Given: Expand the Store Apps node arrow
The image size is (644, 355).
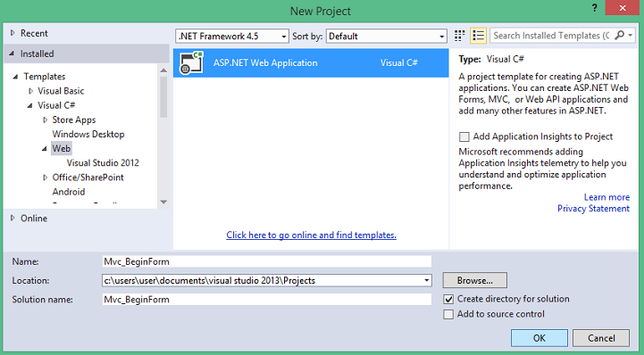Looking at the screenshot, I should click(x=45, y=120).
